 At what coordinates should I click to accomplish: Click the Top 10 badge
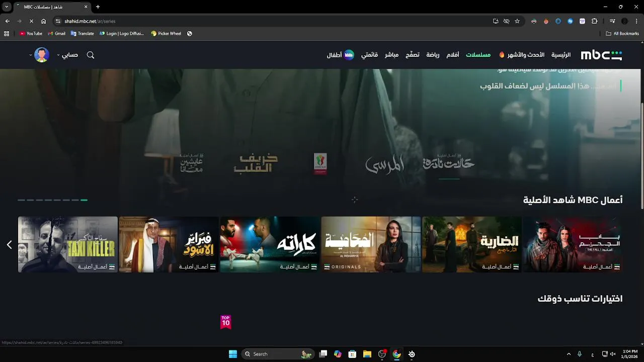tap(225, 322)
